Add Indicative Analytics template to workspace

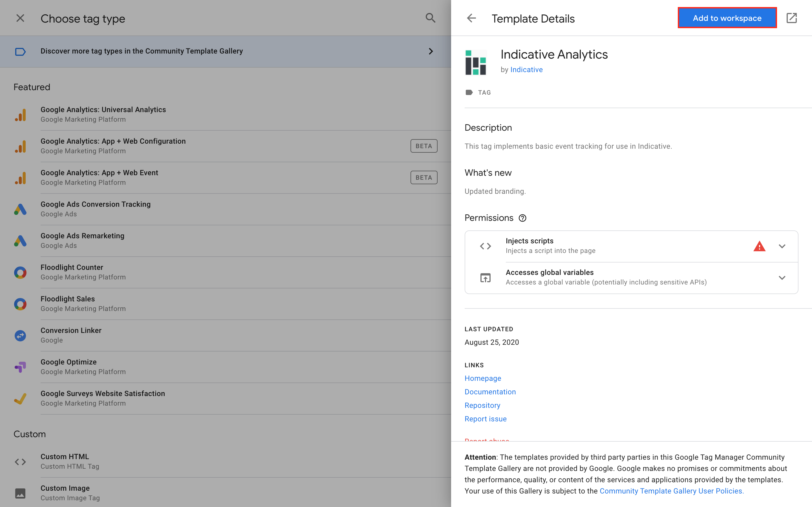click(727, 18)
